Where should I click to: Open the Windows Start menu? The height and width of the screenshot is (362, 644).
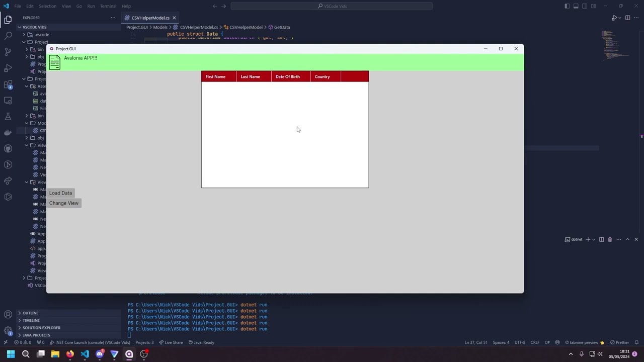(x=11, y=354)
